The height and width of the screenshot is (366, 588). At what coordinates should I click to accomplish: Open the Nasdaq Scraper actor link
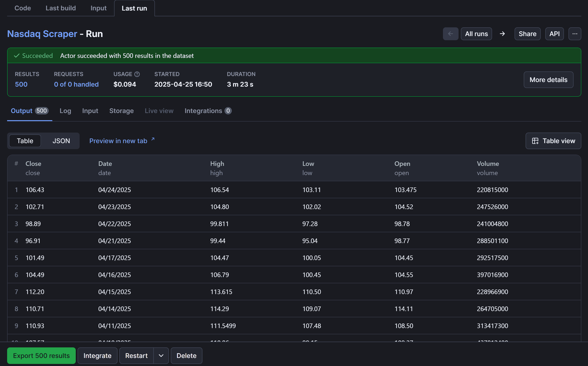coord(42,34)
